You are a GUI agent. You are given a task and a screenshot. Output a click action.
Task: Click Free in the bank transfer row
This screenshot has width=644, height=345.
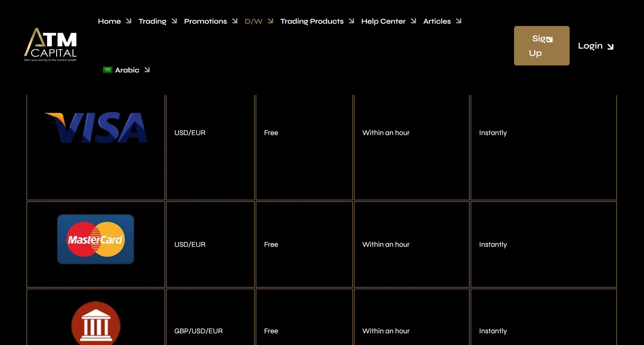click(271, 331)
